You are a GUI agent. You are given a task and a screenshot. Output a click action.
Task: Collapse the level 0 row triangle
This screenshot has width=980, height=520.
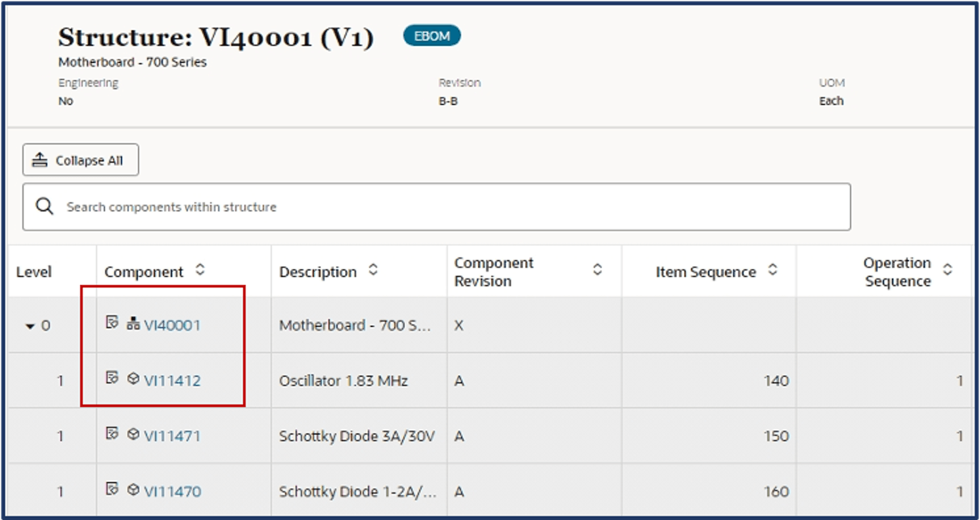coord(30,326)
